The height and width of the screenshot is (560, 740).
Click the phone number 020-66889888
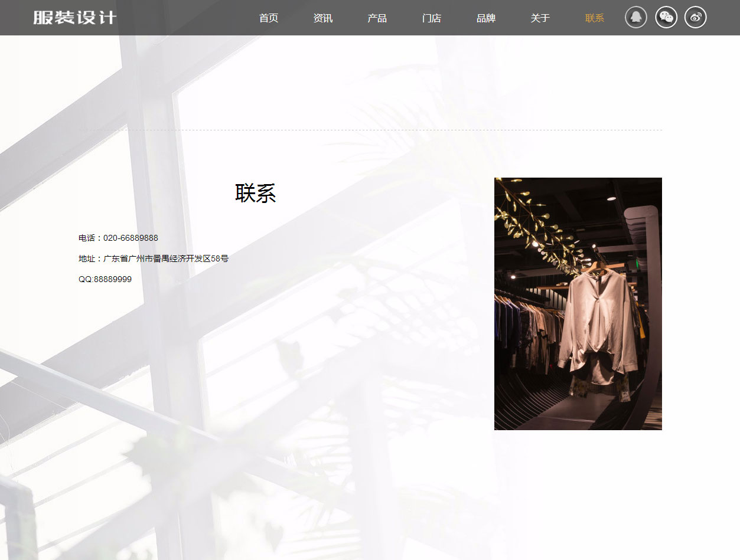tap(131, 238)
